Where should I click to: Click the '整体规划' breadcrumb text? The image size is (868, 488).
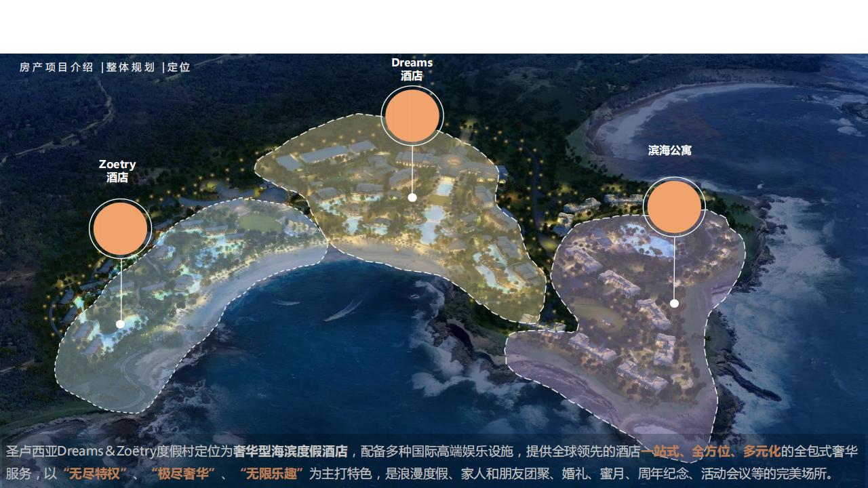coord(130,67)
